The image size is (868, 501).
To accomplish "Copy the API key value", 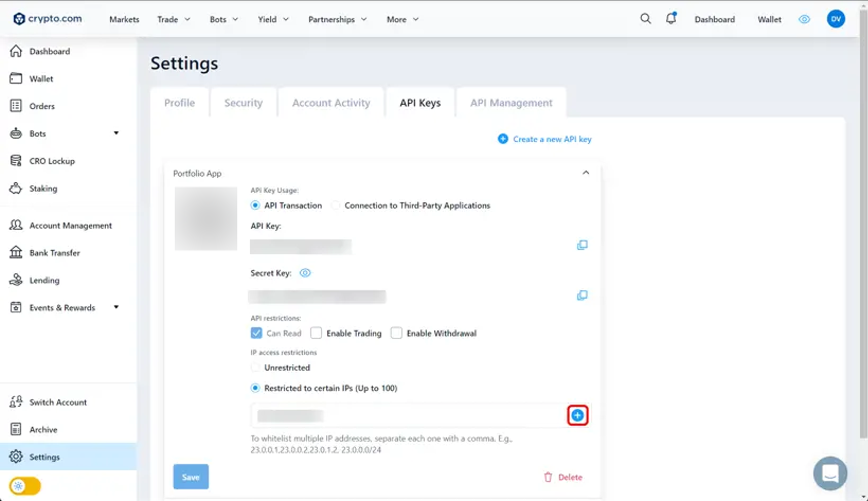I will click(x=582, y=245).
